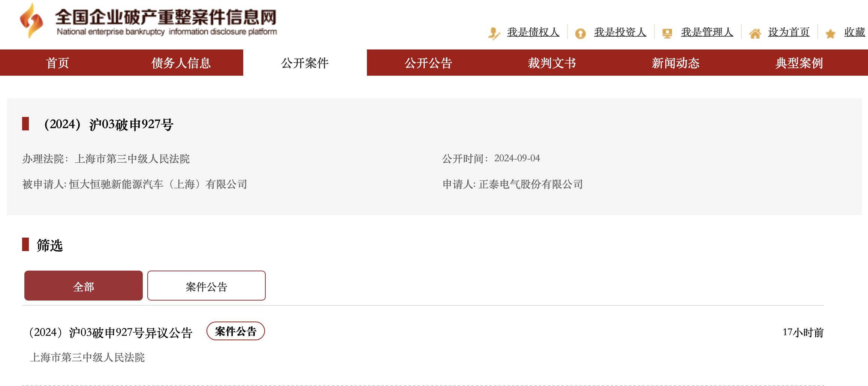Screen dimensions: 868x386
Task: Click the administrator monitor icon
Action: coord(667,34)
